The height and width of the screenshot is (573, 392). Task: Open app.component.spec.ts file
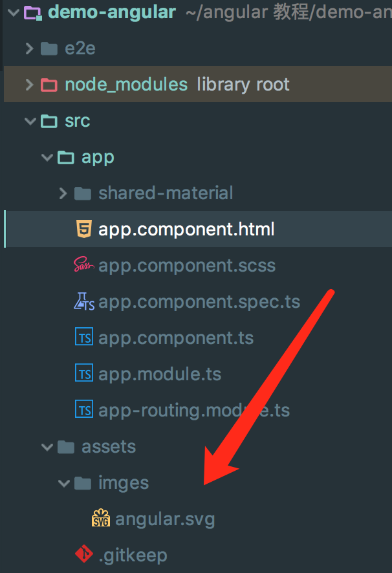(199, 301)
